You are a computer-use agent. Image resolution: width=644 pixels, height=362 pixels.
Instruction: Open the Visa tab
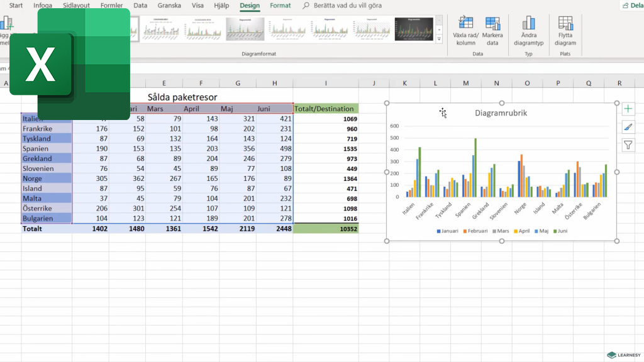click(197, 5)
